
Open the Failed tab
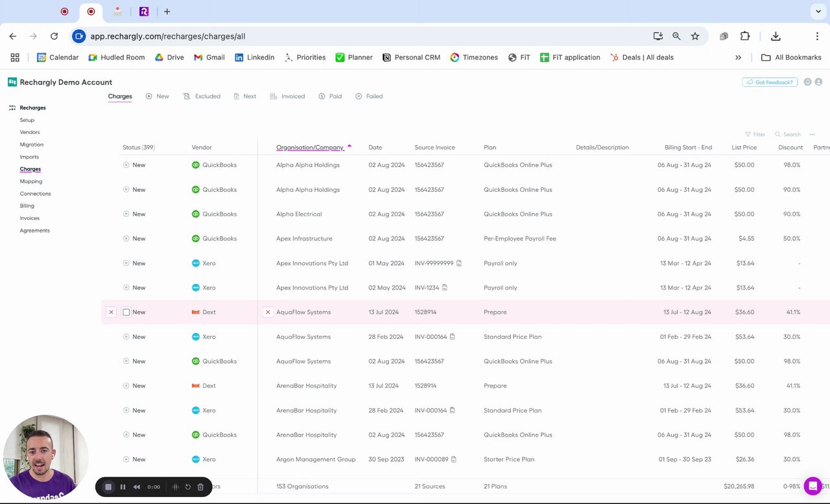[369, 97]
